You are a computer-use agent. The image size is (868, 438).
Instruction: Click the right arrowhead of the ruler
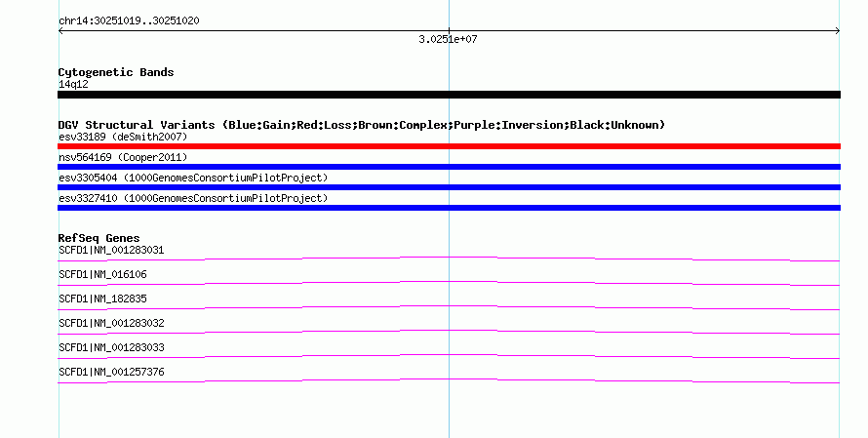click(x=838, y=31)
